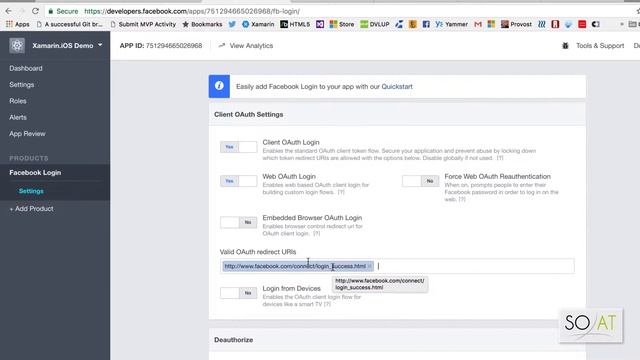Click the [?] help link for Login from Devices

pos(327,304)
